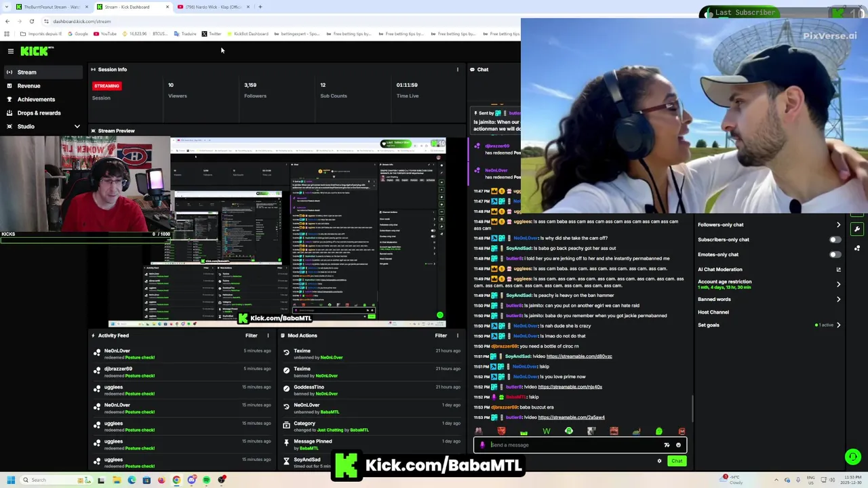Click djbrazzer69 in Activity Feed
The height and width of the screenshot is (488, 868).
point(118,369)
